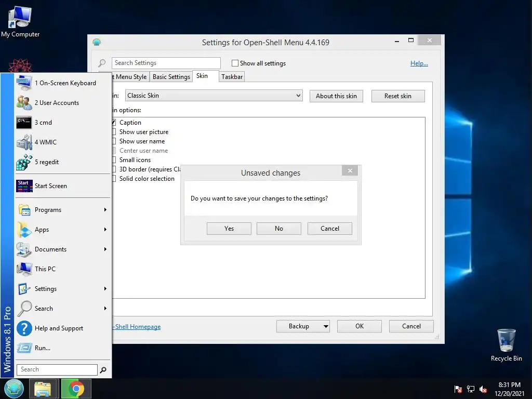Expand the Apps submenu arrow
The width and height of the screenshot is (532, 399).
pos(105,229)
